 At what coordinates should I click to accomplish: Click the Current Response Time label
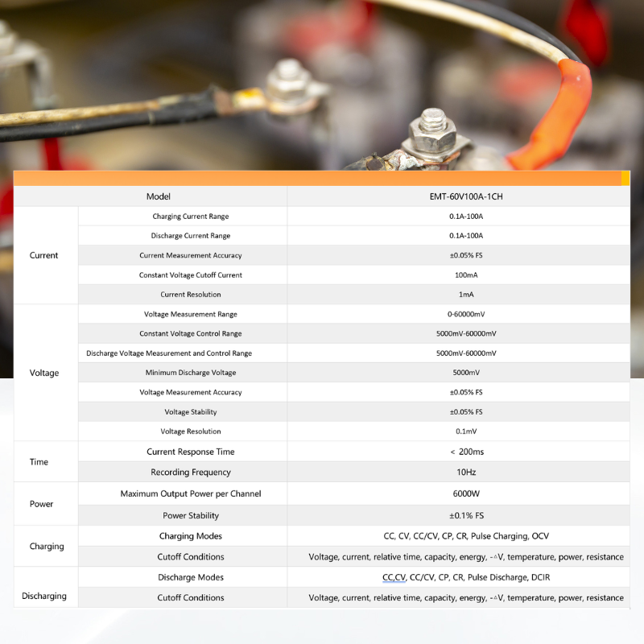click(191, 452)
